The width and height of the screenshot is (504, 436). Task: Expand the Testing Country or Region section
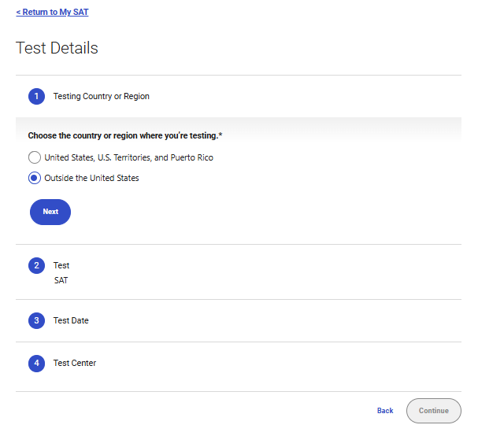pyautogui.click(x=101, y=96)
